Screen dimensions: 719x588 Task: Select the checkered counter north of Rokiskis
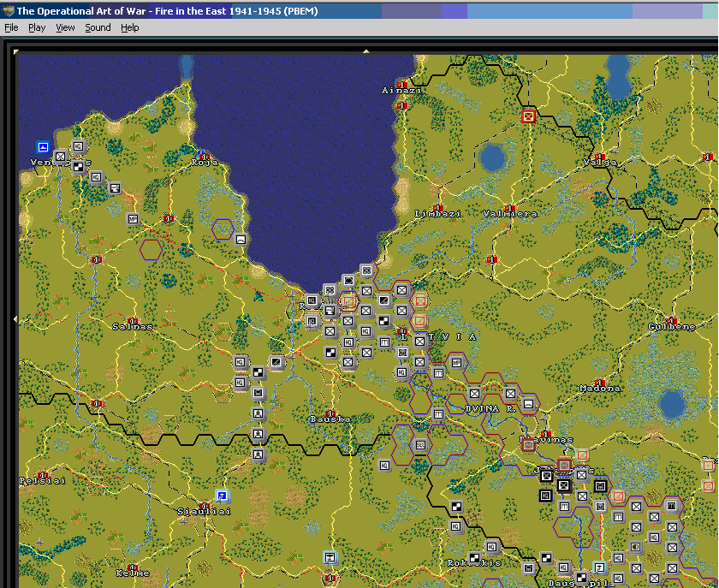coord(455,506)
